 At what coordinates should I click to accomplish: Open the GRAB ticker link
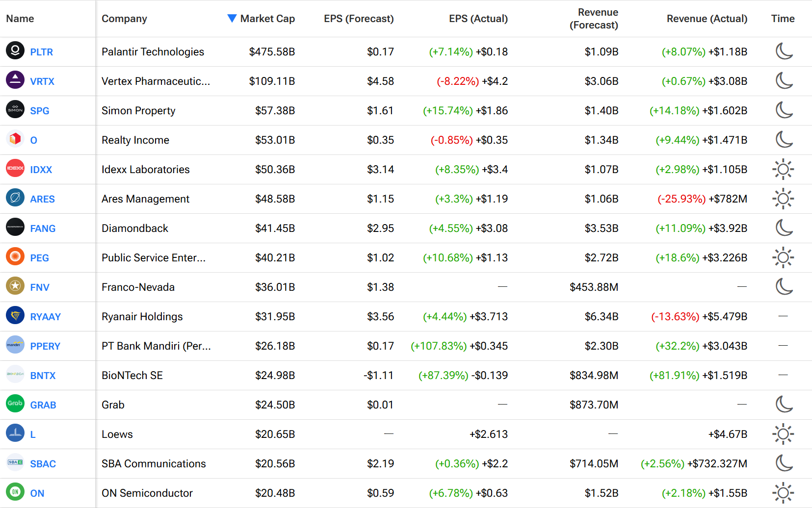click(43, 405)
